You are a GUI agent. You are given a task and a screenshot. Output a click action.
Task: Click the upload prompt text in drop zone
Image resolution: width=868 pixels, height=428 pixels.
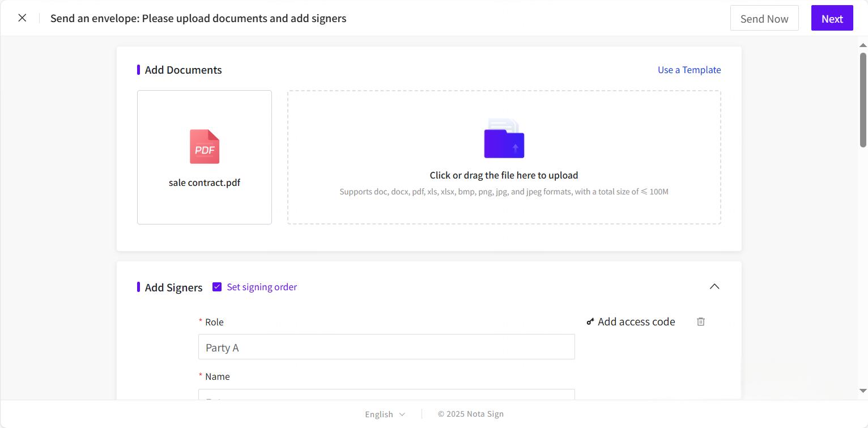(x=504, y=175)
